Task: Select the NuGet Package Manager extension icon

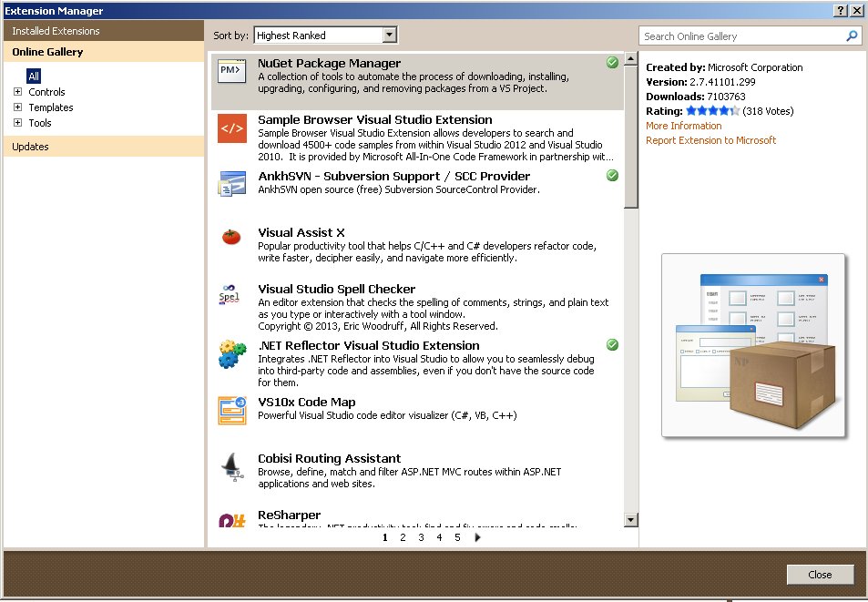Action: click(231, 71)
